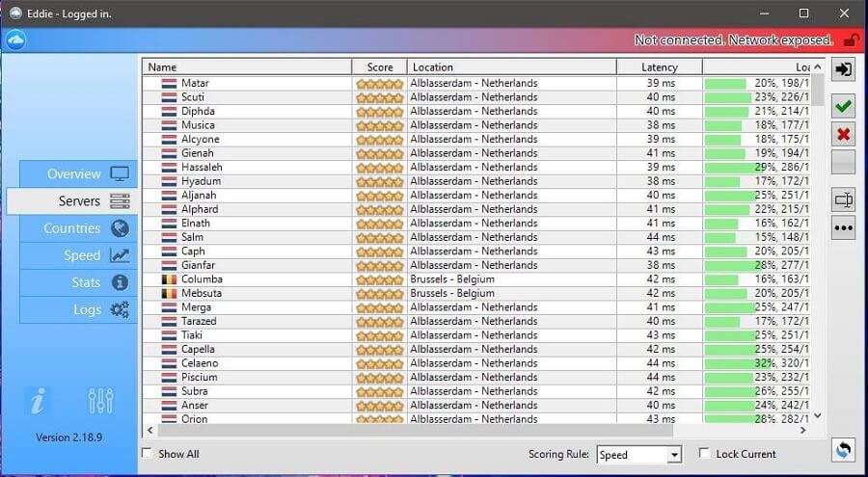Click the star rating in Celaeno row

click(x=380, y=364)
